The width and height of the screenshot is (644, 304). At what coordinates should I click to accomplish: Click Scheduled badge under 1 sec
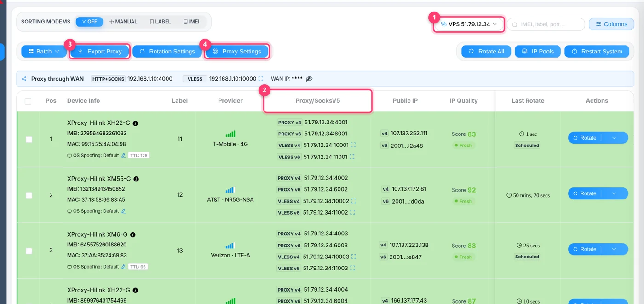(527, 146)
